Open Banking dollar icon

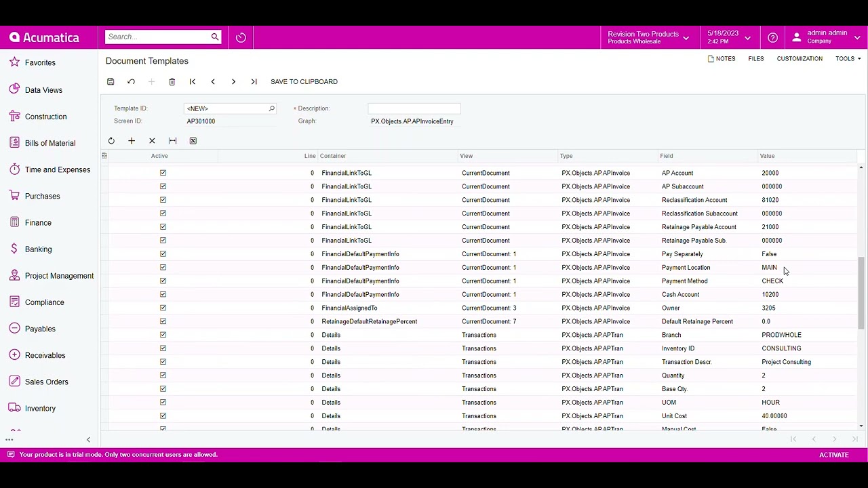14,249
